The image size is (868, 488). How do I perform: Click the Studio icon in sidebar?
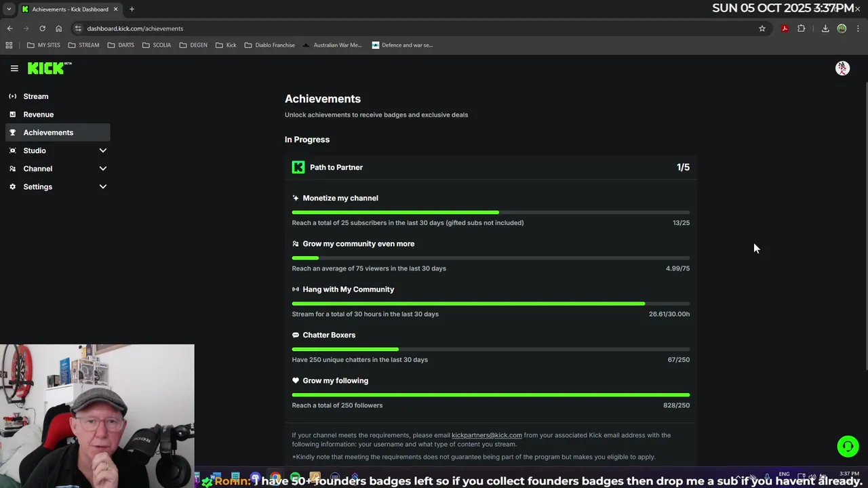(x=12, y=150)
